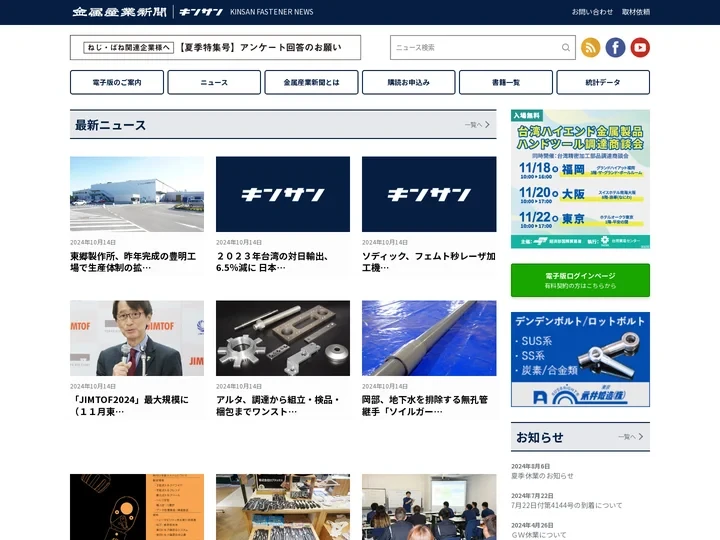Read 東郷製作所、昨年完成の豊明工場 headline
The image size is (720, 540).
click(x=133, y=262)
